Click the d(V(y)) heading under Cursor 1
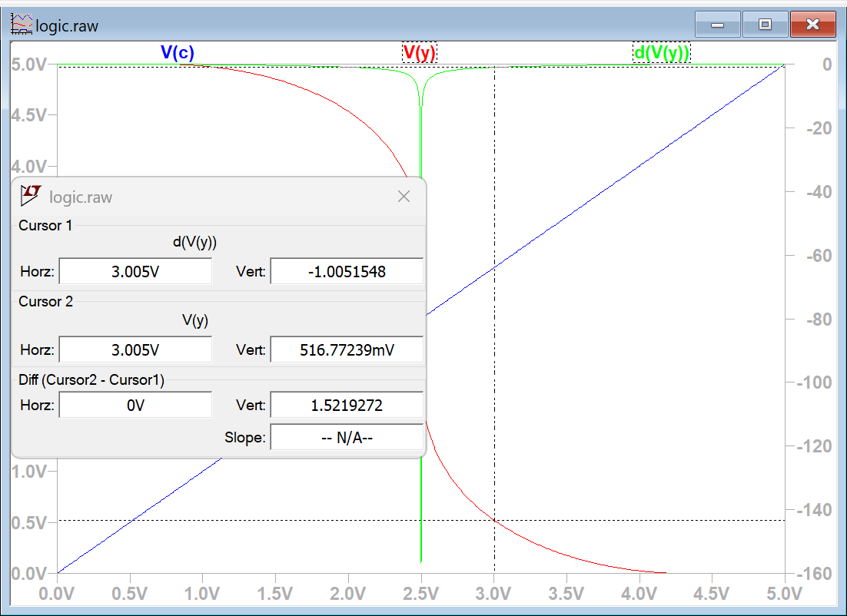The width and height of the screenshot is (847, 616). (195, 242)
